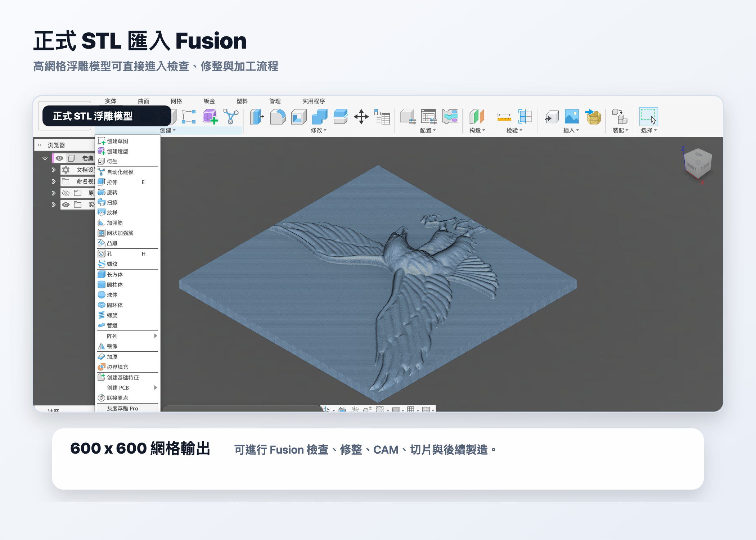
Task: Click the configuration table icon
Action: [x=429, y=117]
